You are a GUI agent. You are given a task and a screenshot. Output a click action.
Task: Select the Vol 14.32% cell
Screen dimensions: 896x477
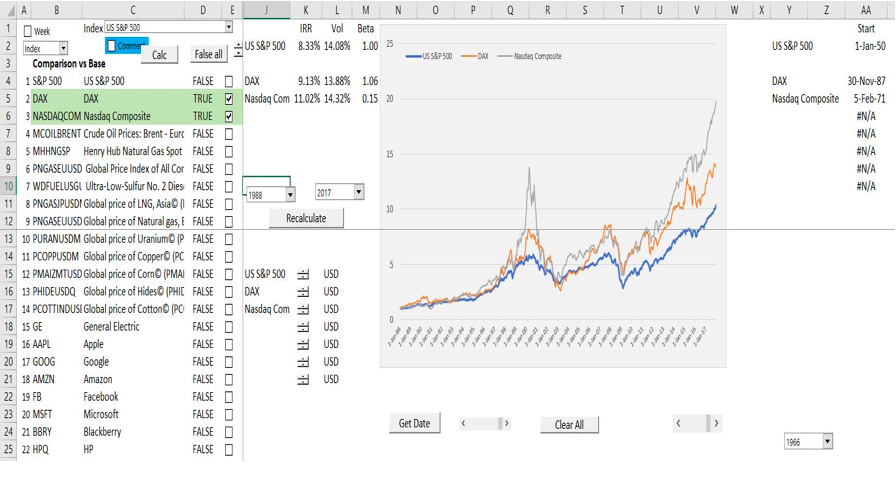pos(337,99)
